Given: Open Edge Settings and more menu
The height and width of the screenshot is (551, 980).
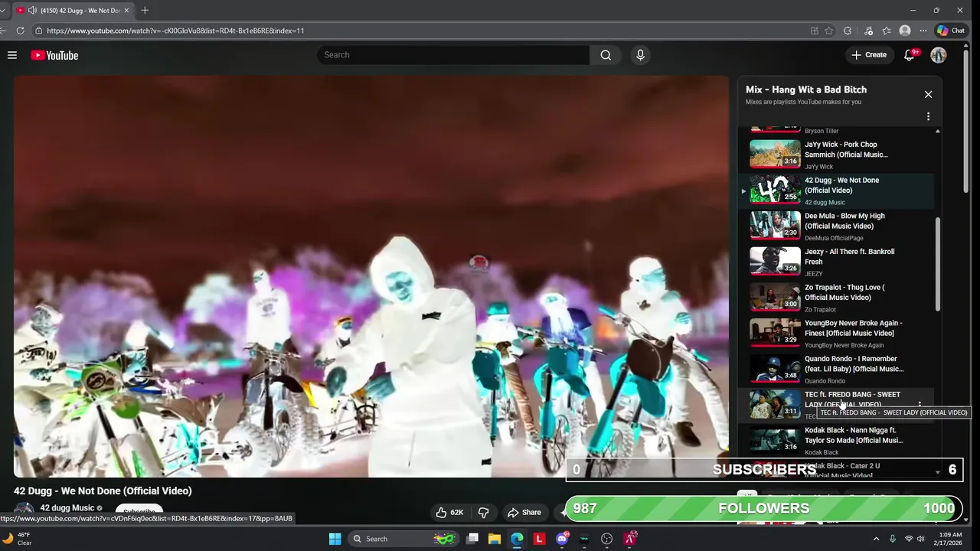Looking at the screenshot, I should [923, 31].
